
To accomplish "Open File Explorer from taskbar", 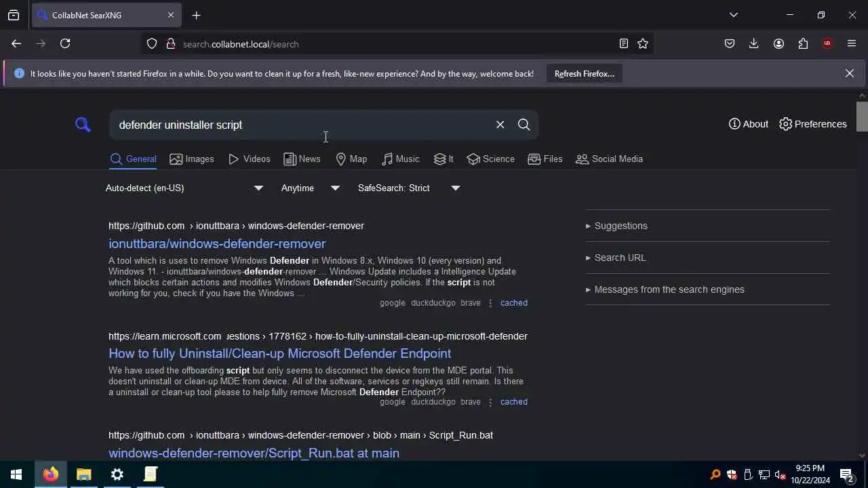I will coord(84,474).
